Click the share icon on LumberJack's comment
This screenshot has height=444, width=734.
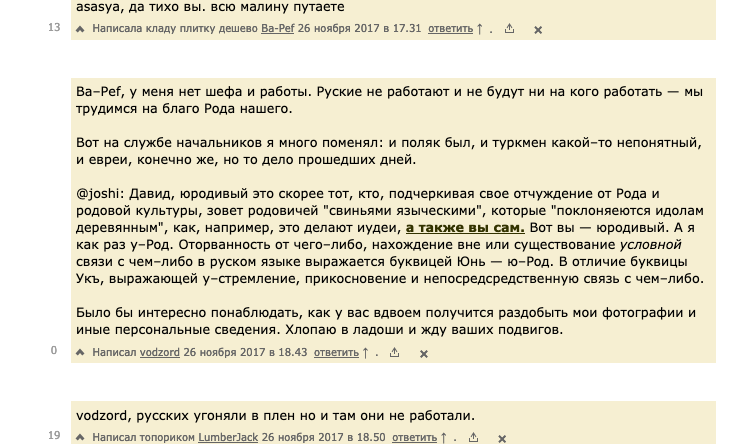[x=473, y=437]
